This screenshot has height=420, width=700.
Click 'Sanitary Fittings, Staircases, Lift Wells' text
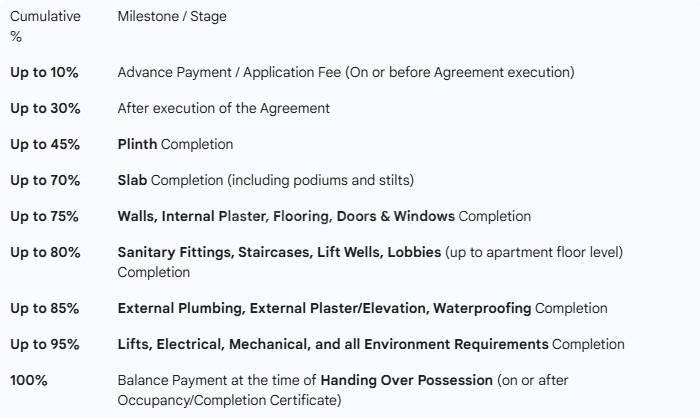click(279, 252)
